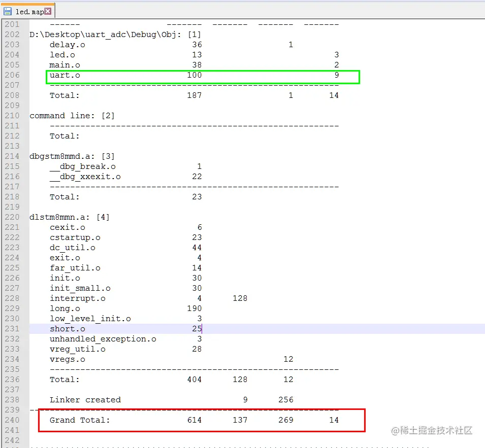Click 'Grand Total:' label

click(x=80, y=420)
